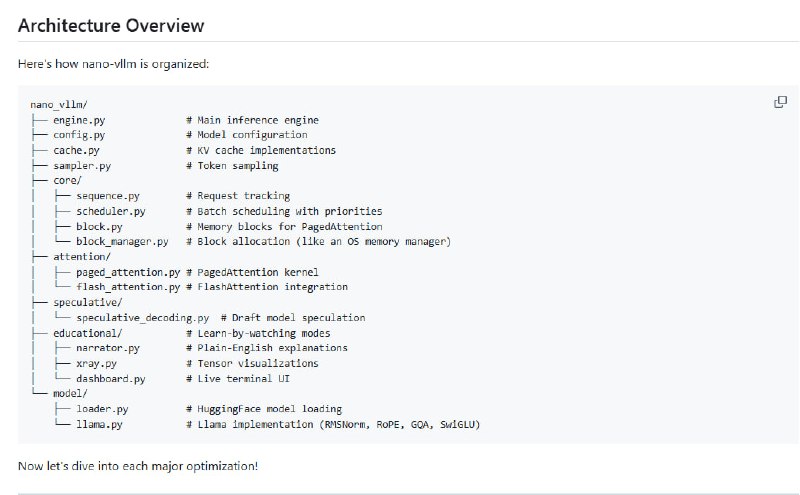Image resolution: width=800 pixels, height=495 pixels.
Task: Click config.py in the directory listing
Action: pos(80,135)
